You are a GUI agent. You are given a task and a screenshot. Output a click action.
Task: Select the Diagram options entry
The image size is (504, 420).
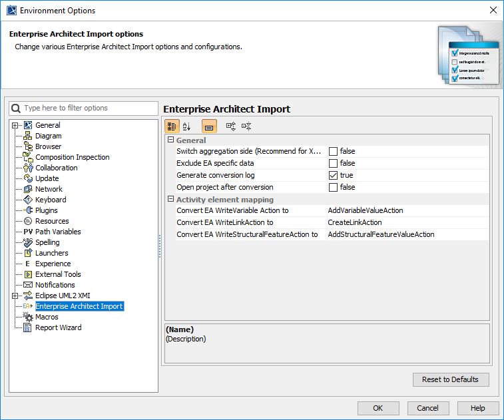(x=48, y=136)
